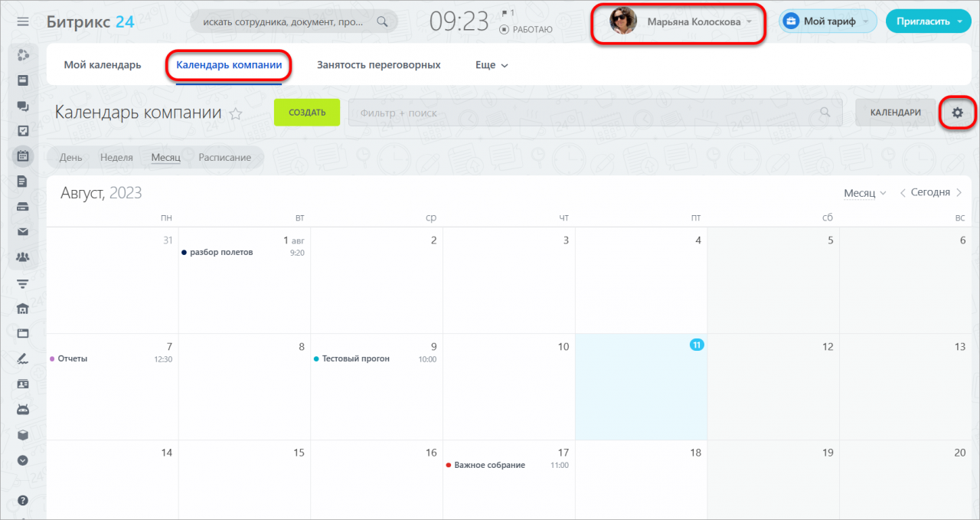Toggle the Работаю workday status
This screenshot has width=980, height=520.
pos(526,29)
